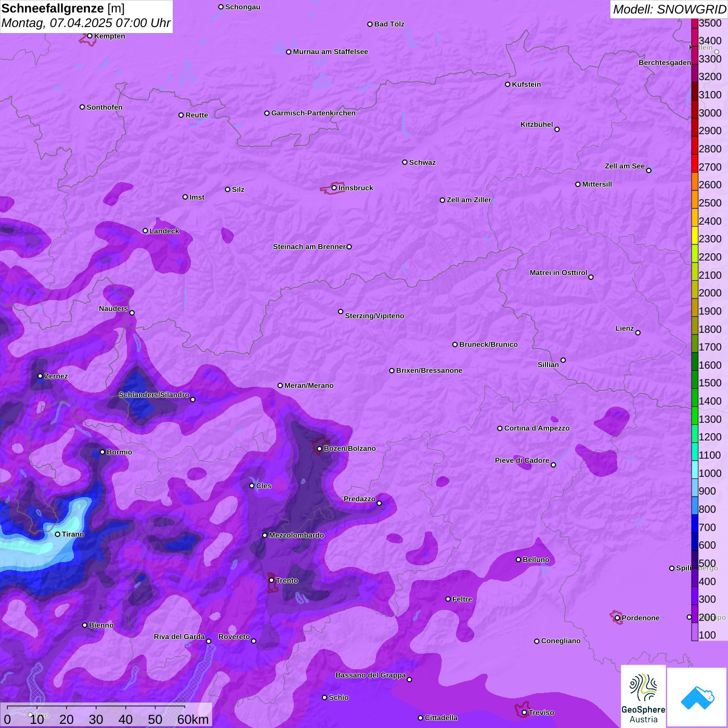Select the "3500" legend value
The width and height of the screenshot is (728, 728).
pos(710,23)
